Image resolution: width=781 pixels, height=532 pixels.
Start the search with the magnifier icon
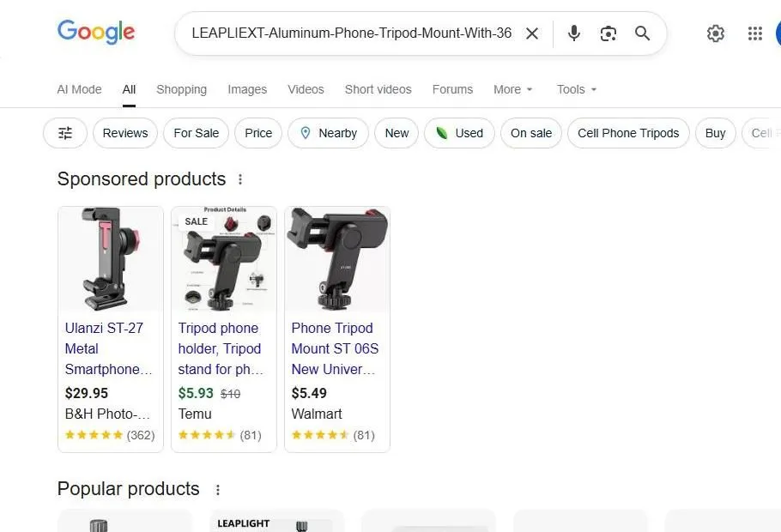[x=642, y=33]
